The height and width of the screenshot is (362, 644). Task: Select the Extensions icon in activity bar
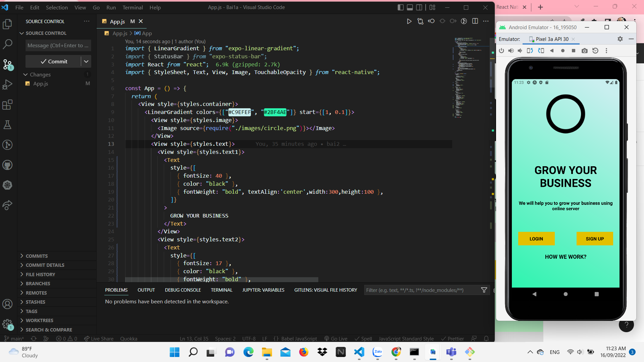tap(7, 105)
